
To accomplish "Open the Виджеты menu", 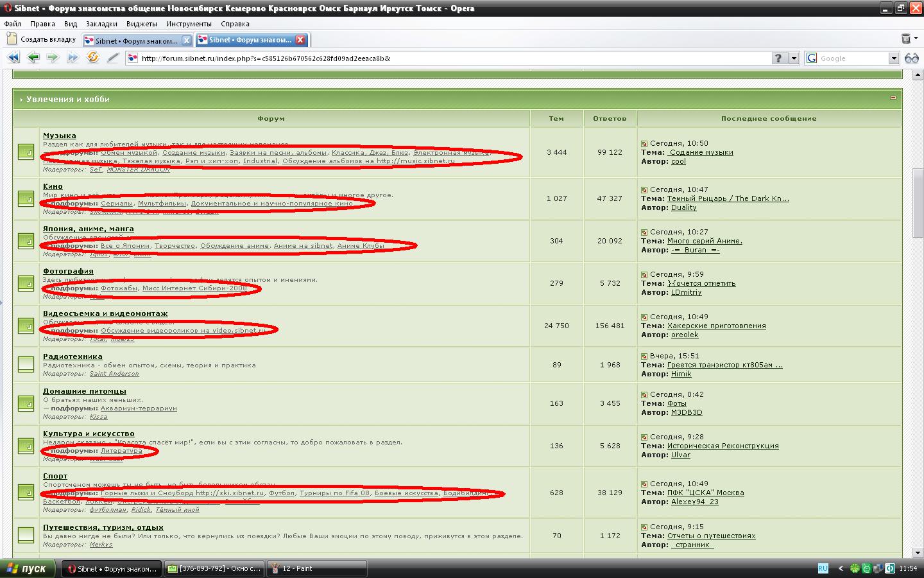I will 142,24.
